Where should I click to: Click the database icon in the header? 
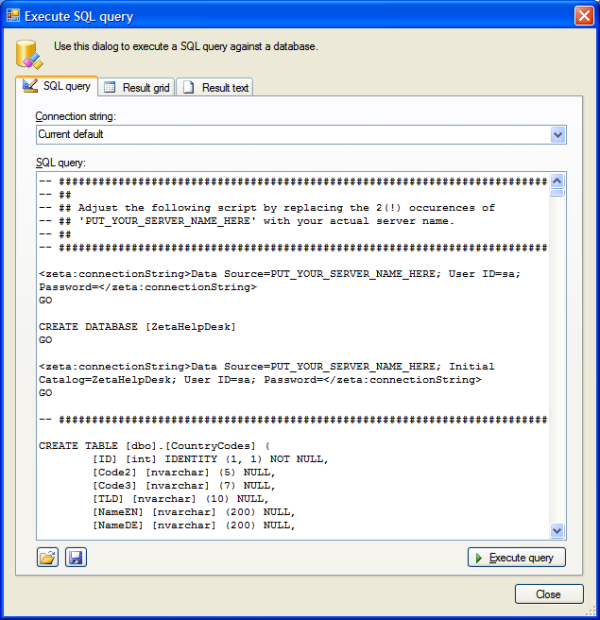[29, 54]
